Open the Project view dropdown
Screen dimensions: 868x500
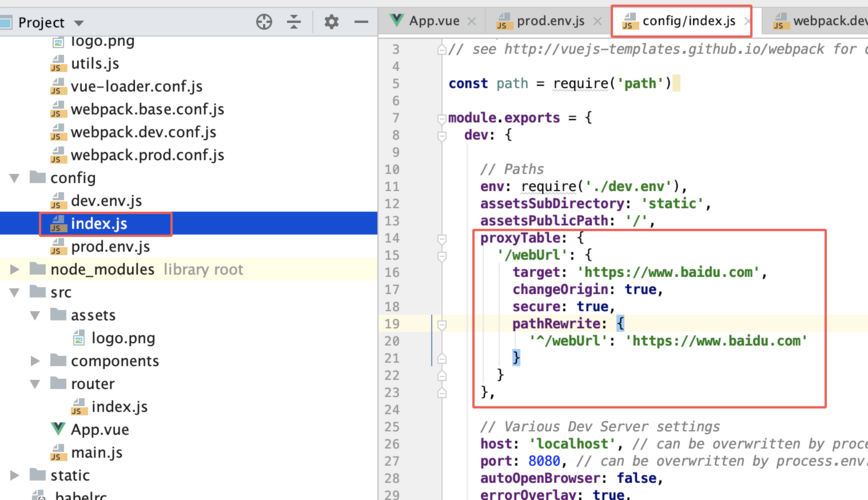[79, 23]
